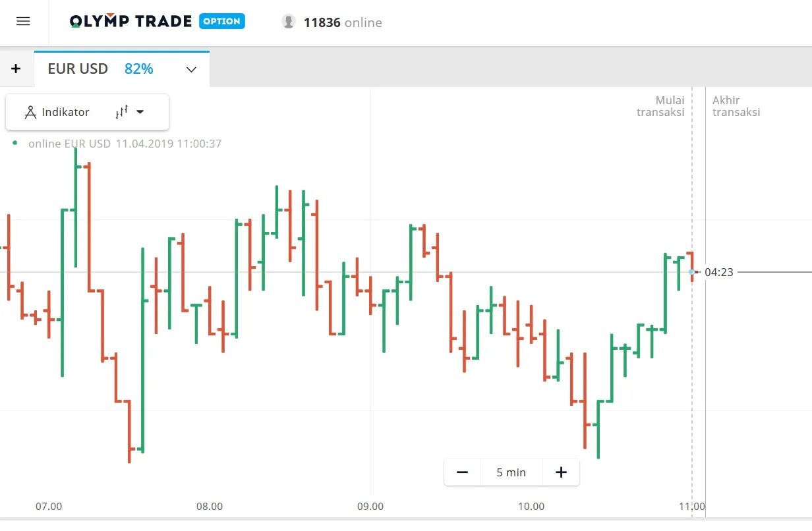Expand the EUR USD asset dropdown chevron
Screen dimensions: 812x531
(x=192, y=69)
